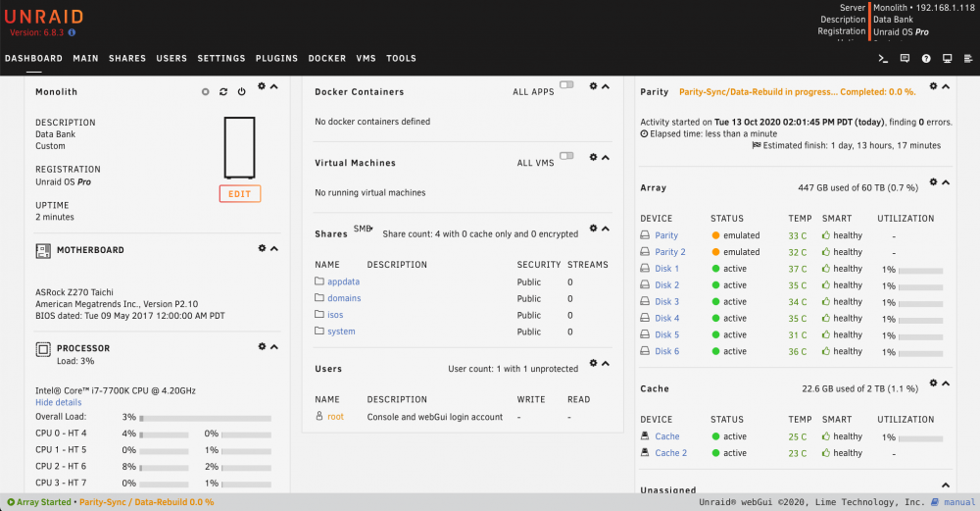
Task: Open the root user link
Action: [335, 417]
